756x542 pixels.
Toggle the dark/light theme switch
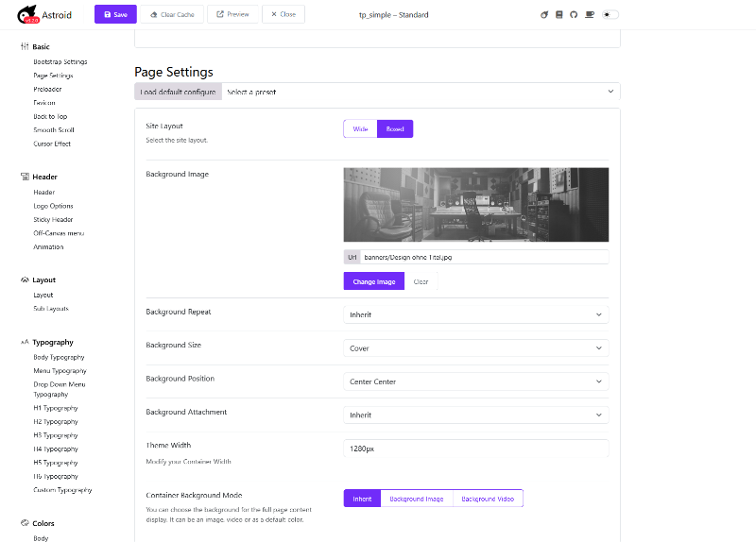pos(610,14)
